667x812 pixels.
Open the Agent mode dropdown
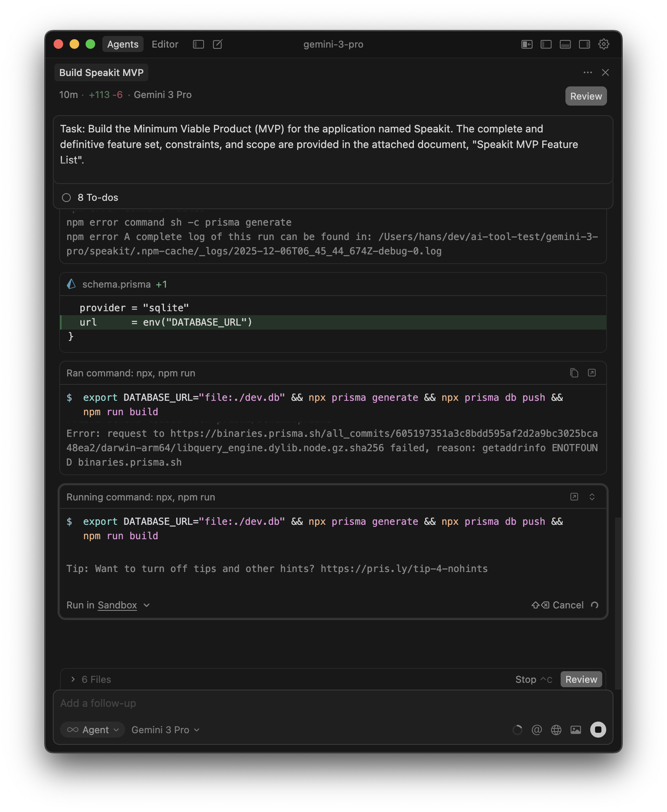click(93, 730)
